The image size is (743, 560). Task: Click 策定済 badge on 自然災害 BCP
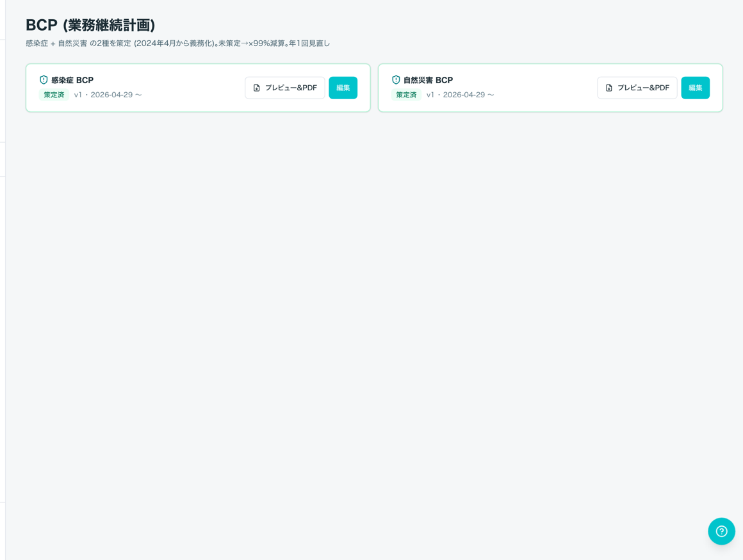click(x=407, y=95)
